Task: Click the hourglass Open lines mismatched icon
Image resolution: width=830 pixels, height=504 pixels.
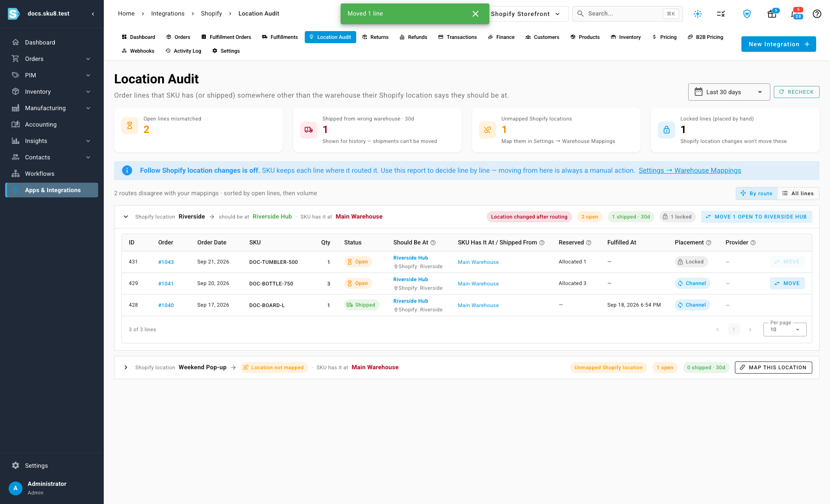Action: tap(130, 126)
